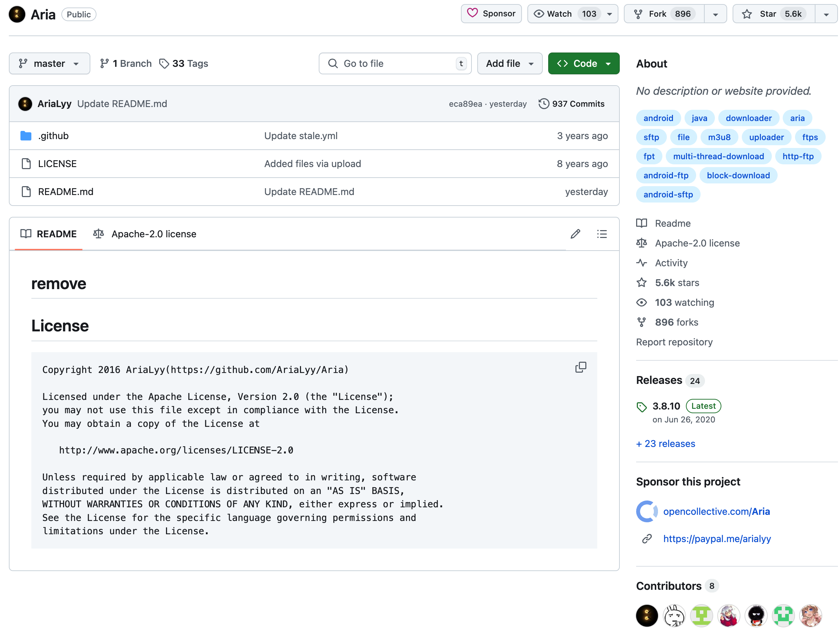Open the README.md file
840x628 pixels.
pos(66,192)
